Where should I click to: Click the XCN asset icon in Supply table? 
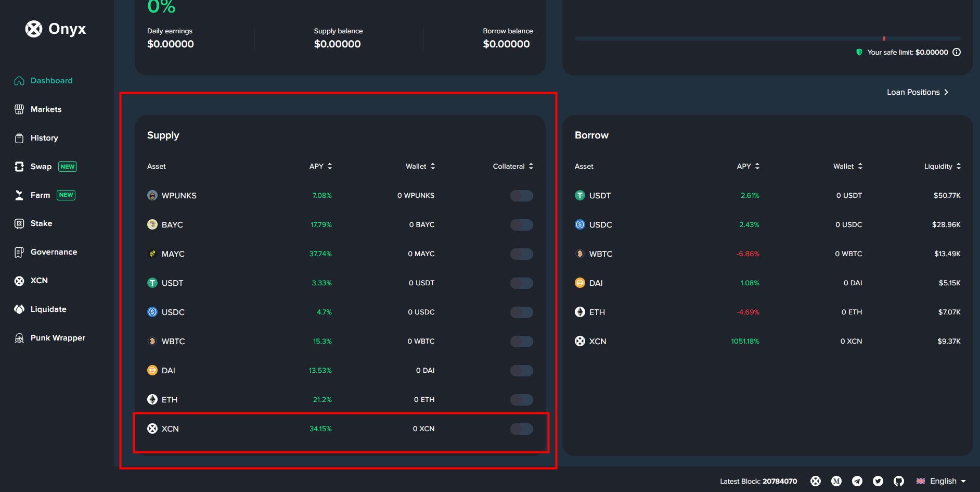[152, 429]
